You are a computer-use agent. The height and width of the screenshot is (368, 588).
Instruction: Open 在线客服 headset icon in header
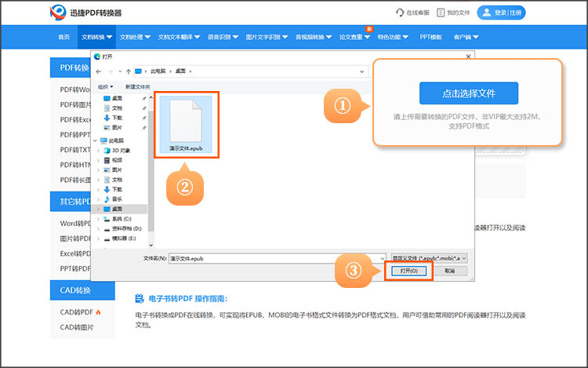coord(400,13)
